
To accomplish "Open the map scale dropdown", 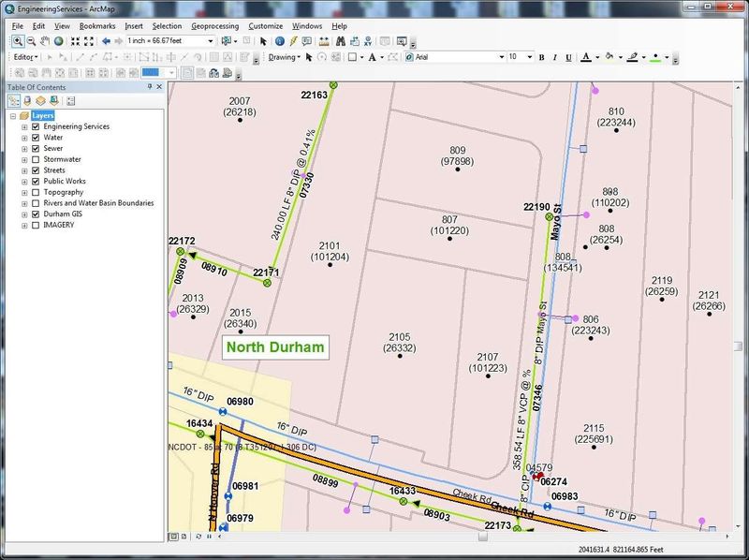I will (x=210, y=41).
